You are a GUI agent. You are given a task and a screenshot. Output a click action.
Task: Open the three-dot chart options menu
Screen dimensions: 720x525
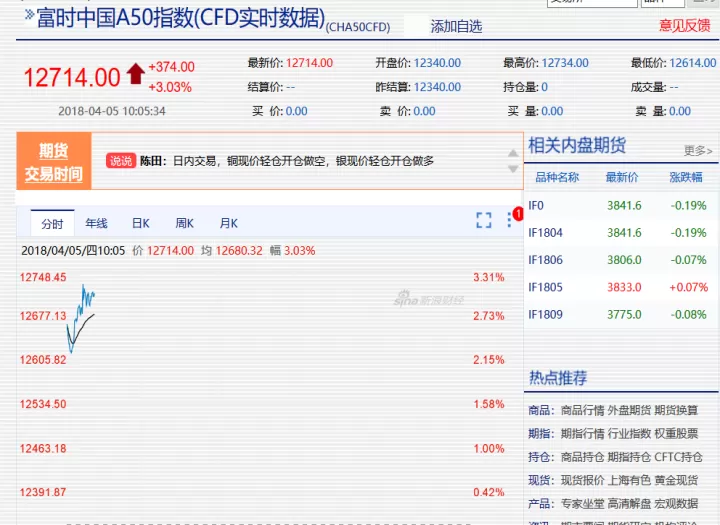[509, 220]
